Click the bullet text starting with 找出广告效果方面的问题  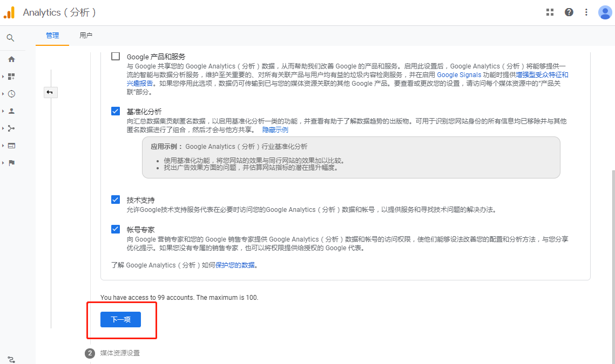pos(251,168)
